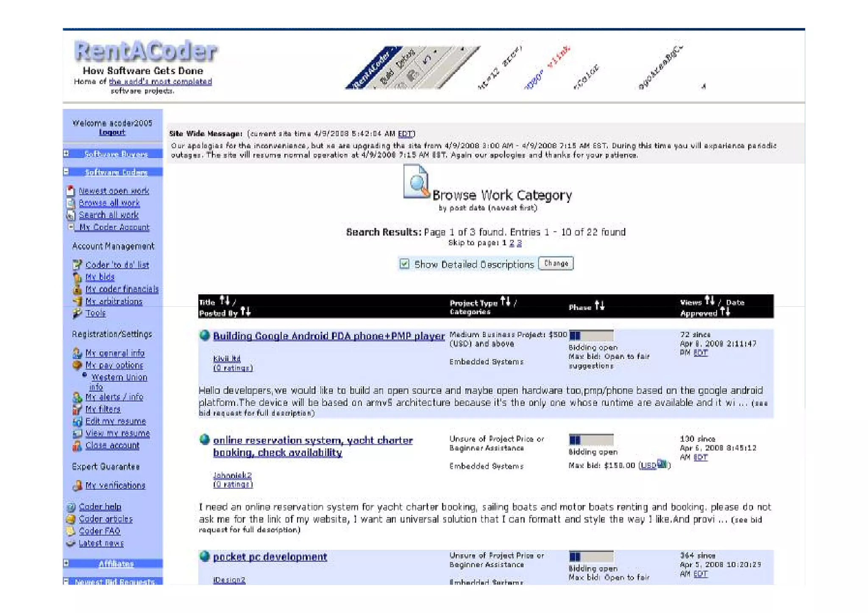Click the USD currency converter icon

point(662,464)
